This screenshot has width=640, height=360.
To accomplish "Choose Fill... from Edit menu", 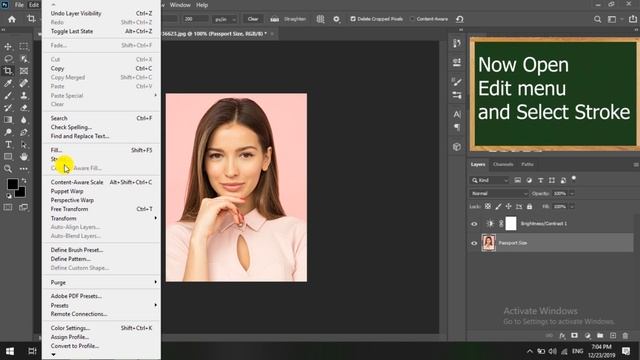I will click(101, 150).
